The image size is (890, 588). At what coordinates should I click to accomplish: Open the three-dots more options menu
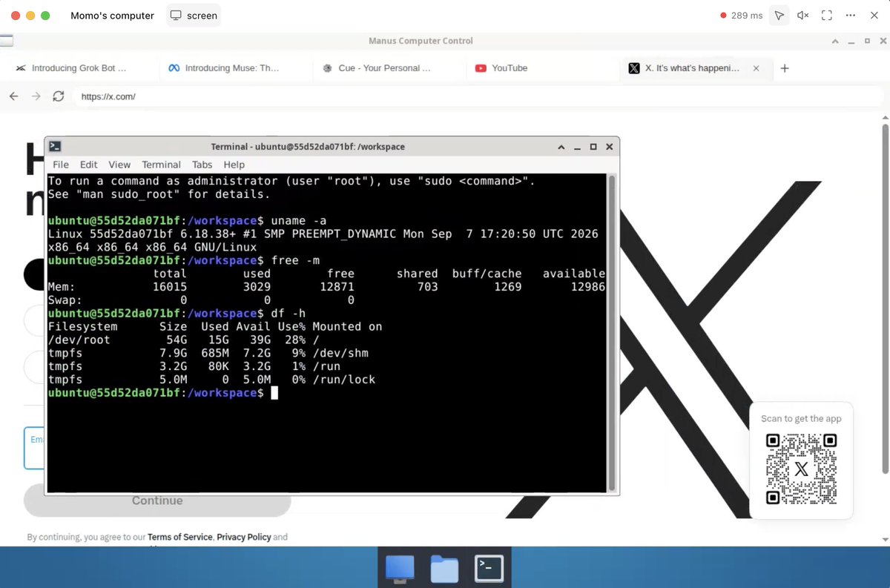[851, 15]
